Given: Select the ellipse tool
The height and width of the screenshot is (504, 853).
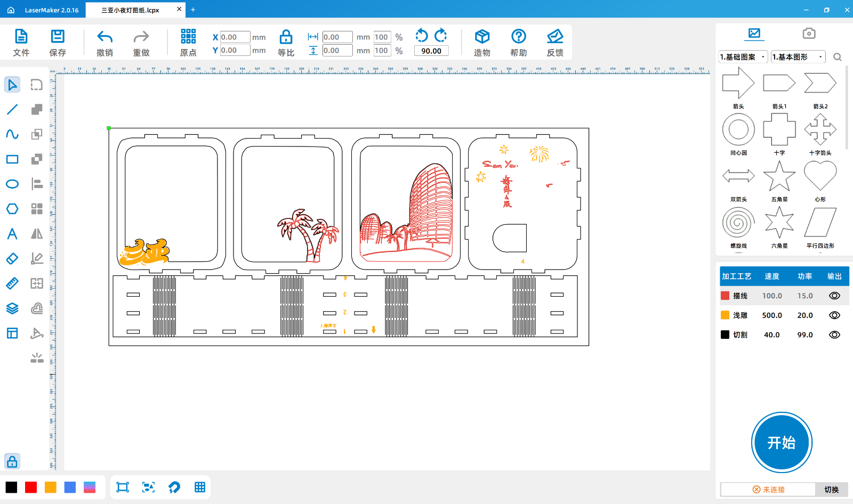Looking at the screenshot, I should (x=12, y=184).
